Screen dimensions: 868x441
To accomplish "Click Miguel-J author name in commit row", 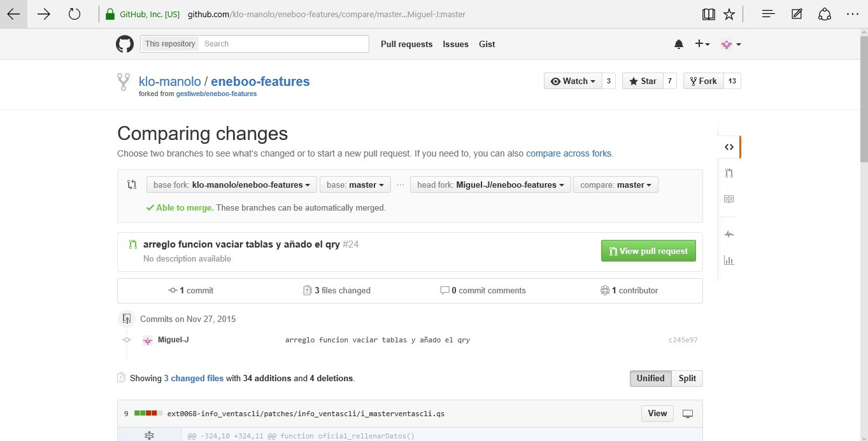I will [173, 340].
